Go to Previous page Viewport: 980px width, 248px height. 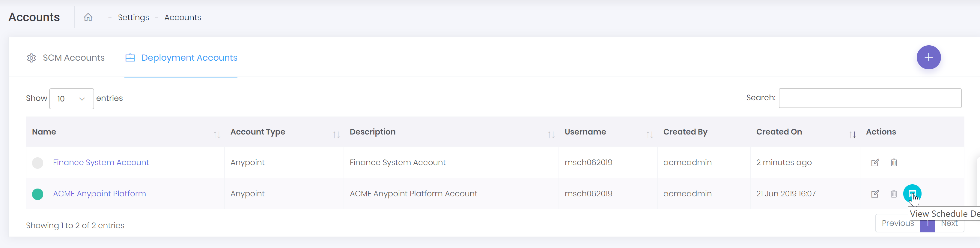pos(898,223)
